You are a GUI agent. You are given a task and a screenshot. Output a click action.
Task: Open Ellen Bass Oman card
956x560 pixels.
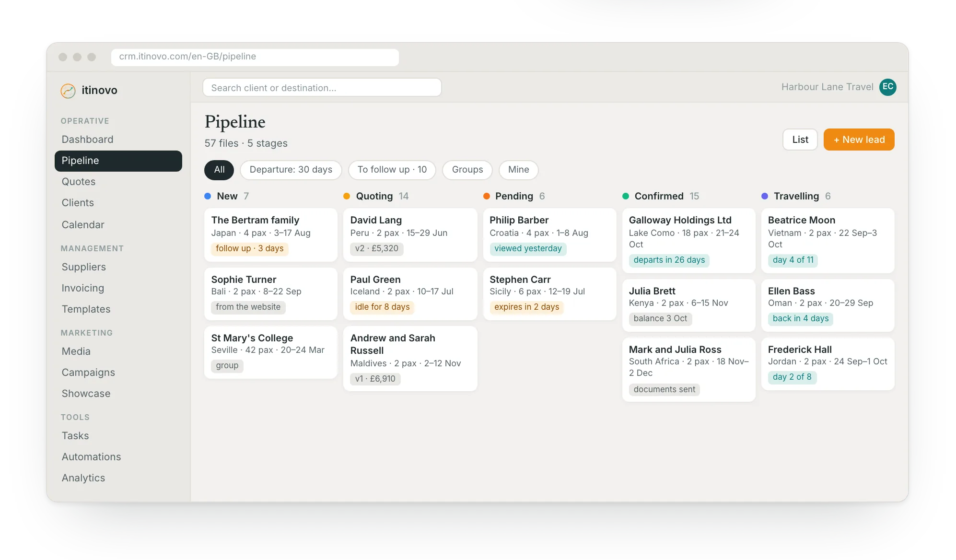[x=828, y=305]
